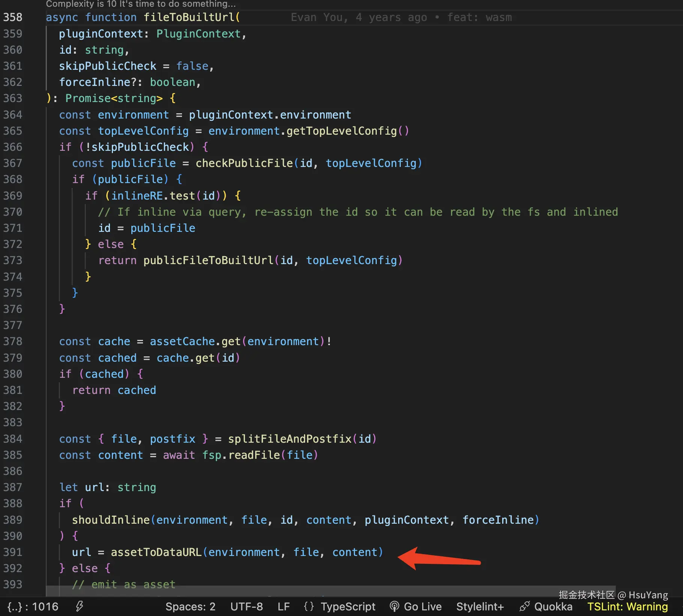Open the Complexity is 10 code lens
The height and width of the screenshot is (616, 683).
click(141, 4)
